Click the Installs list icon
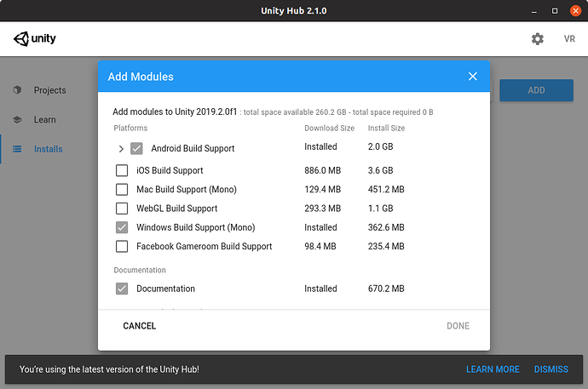The height and width of the screenshot is (389, 588). [17, 150]
